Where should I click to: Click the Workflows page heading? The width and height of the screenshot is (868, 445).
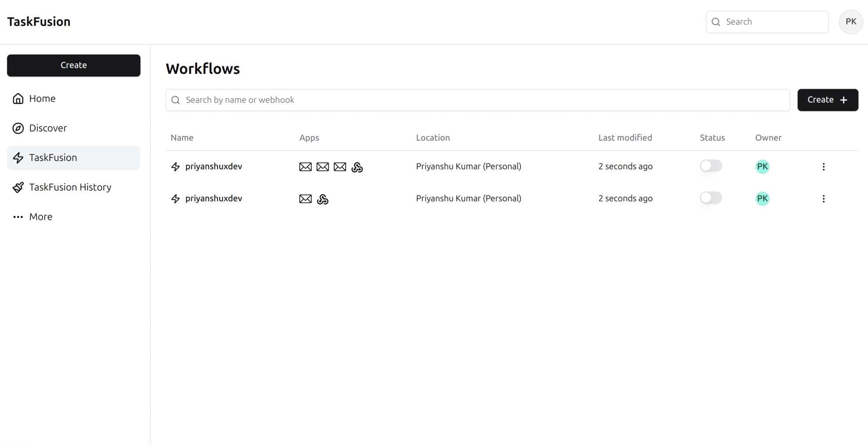[x=203, y=69]
